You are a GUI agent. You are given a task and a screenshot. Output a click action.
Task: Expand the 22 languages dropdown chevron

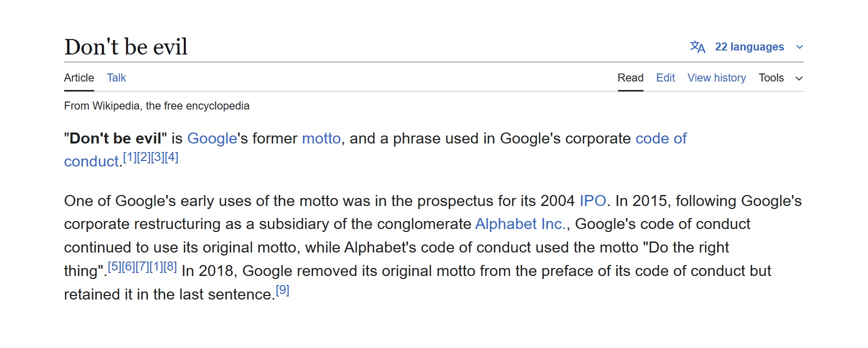pyautogui.click(x=800, y=47)
